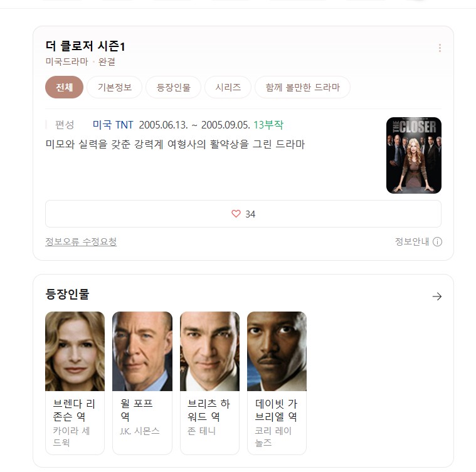Screen dimensions: 476x472
Task: Open The Closer poster thumbnail
Action: (x=414, y=155)
